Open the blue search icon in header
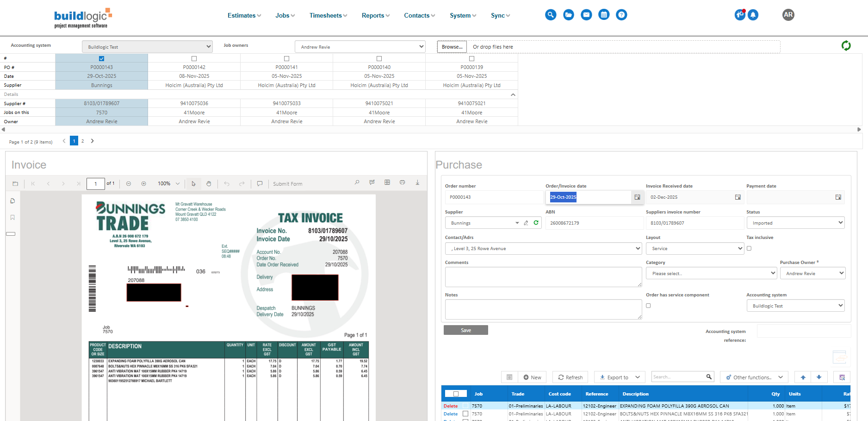 [x=551, y=15]
